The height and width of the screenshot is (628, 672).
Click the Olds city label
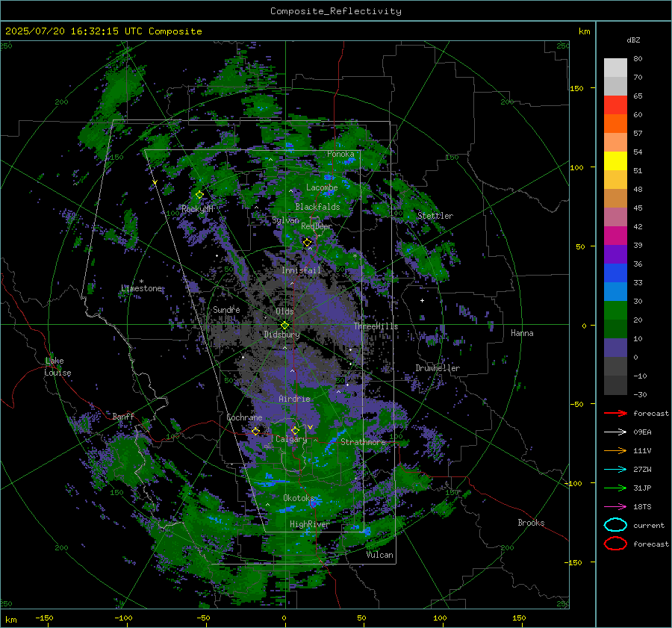[x=284, y=311]
